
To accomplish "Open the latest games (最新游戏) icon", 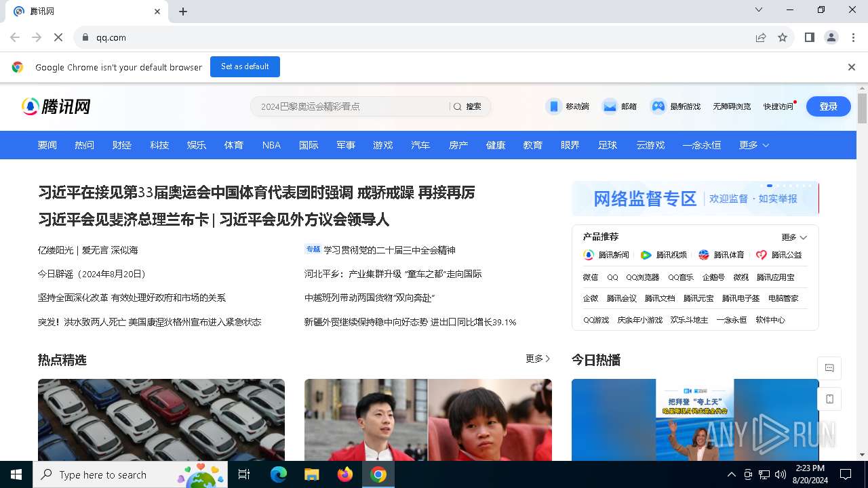I will 658,106.
